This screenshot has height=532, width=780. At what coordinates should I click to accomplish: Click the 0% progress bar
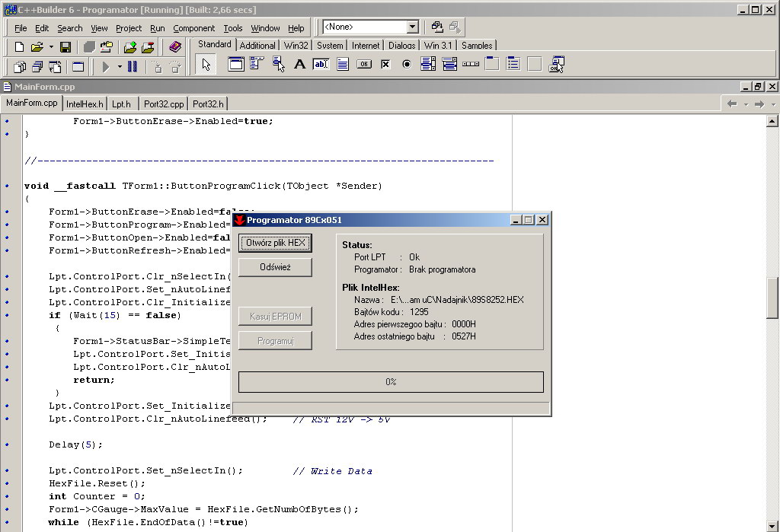click(x=391, y=381)
